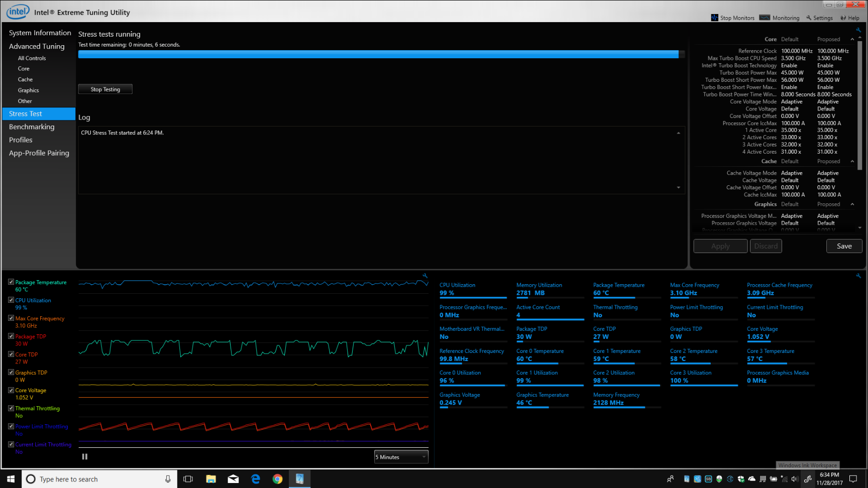The width and height of the screenshot is (868, 488).
Task: Open the 5 Minutes time range dropdown
Action: (x=401, y=457)
